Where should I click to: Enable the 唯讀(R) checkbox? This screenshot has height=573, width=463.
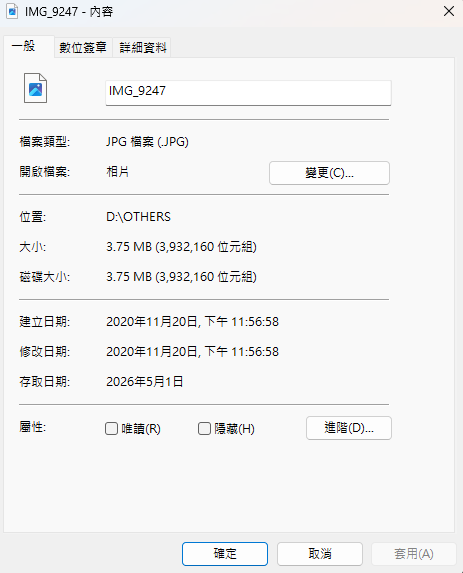coord(111,428)
